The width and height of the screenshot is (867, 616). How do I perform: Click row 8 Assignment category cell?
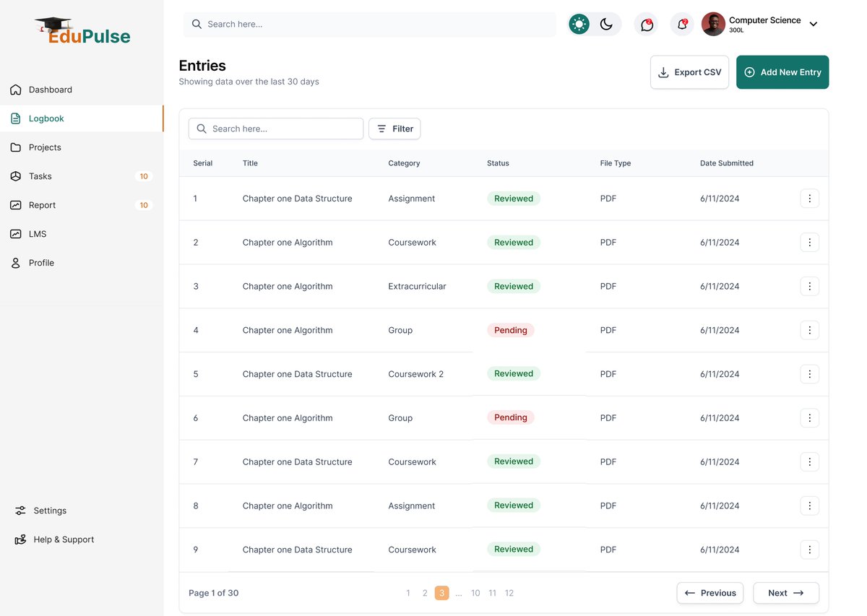click(412, 506)
